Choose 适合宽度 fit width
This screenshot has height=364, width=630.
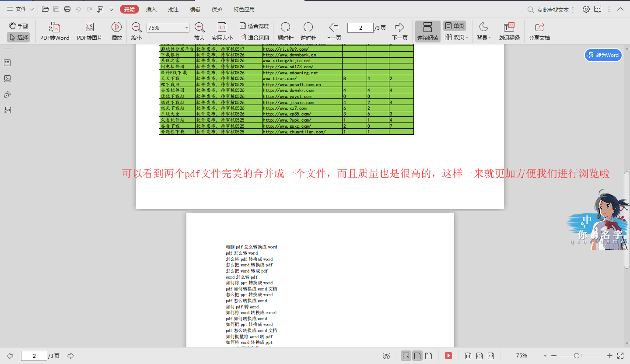coord(255,26)
